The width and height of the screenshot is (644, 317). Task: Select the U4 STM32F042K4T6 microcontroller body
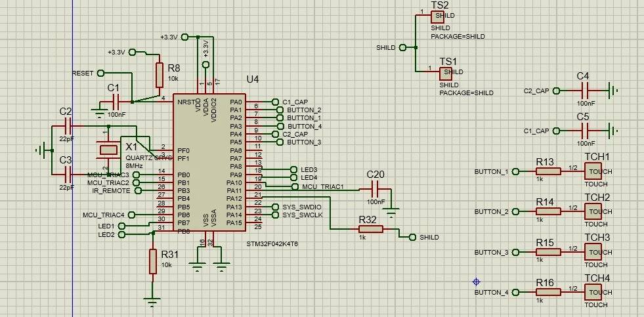pos(209,162)
